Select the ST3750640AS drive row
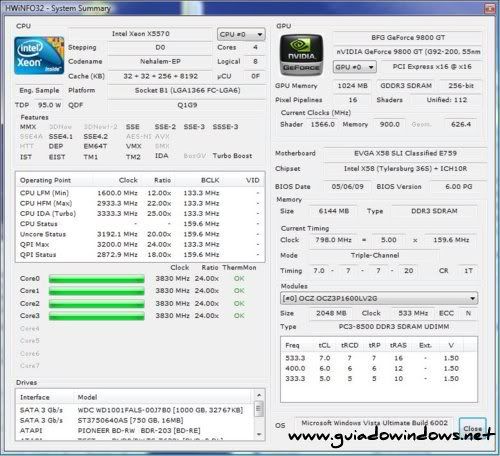The width and height of the screenshot is (500, 456). coord(135,420)
